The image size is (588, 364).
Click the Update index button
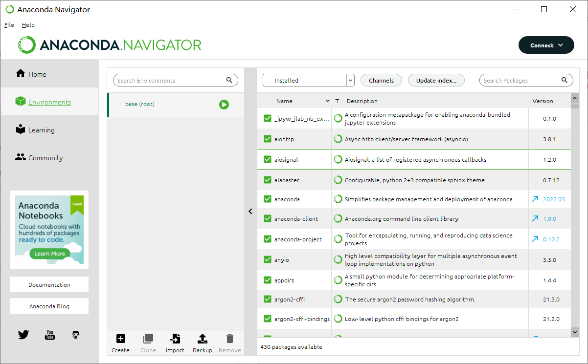point(436,81)
